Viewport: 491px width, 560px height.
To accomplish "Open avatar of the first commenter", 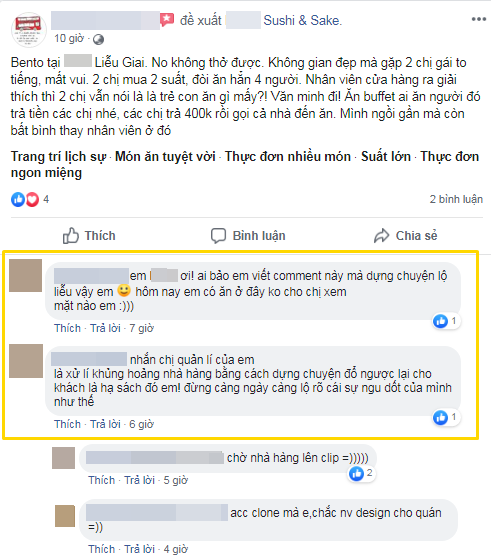I will [x=25, y=275].
